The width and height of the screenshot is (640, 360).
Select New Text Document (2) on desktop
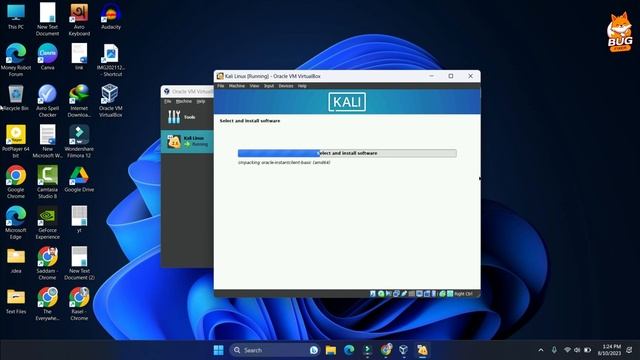(x=79, y=263)
